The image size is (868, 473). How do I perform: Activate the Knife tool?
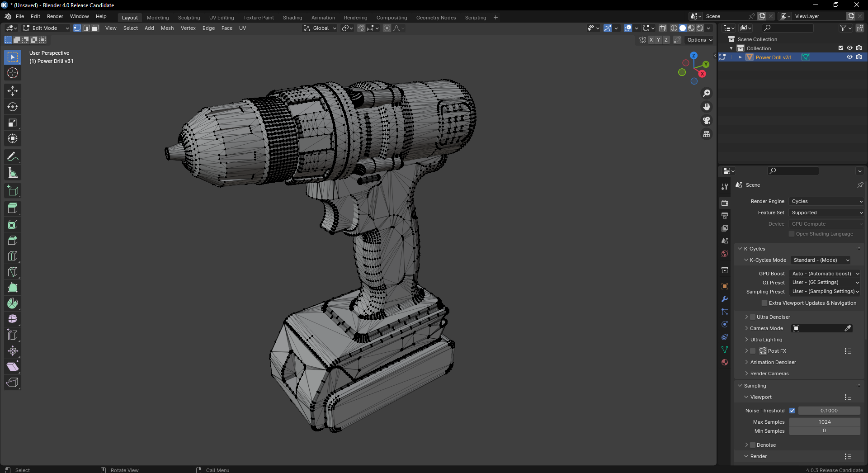point(13,272)
